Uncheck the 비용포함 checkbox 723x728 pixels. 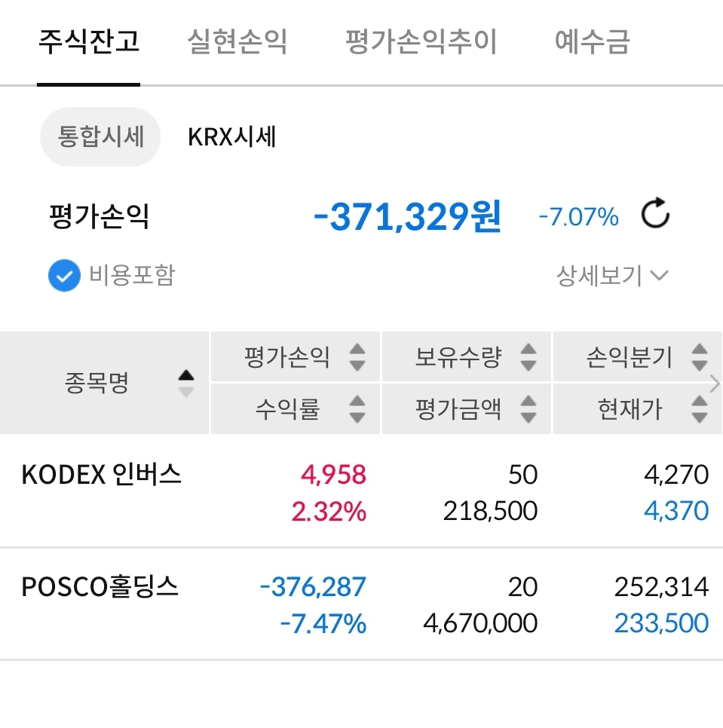click(64, 276)
